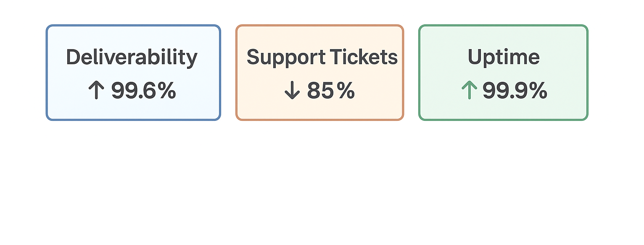Click the gap between Deliverability and Support Tickets cards

click(x=228, y=73)
